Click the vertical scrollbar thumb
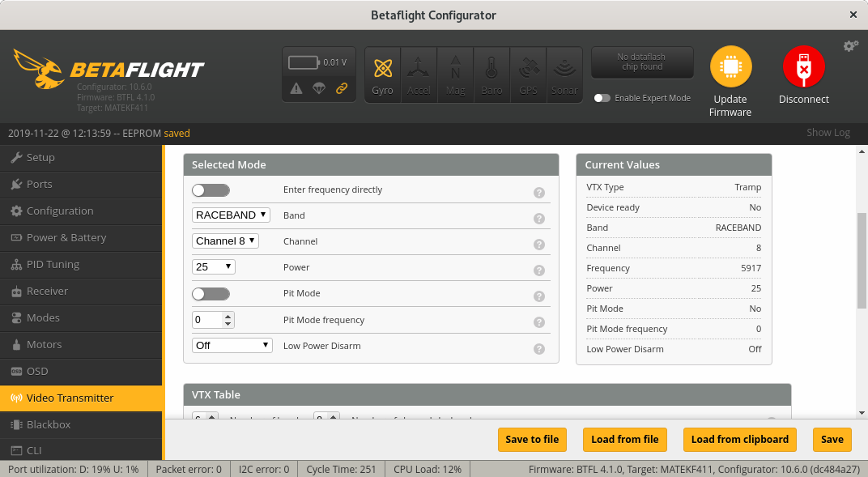The width and height of the screenshot is (868, 477). click(862, 260)
